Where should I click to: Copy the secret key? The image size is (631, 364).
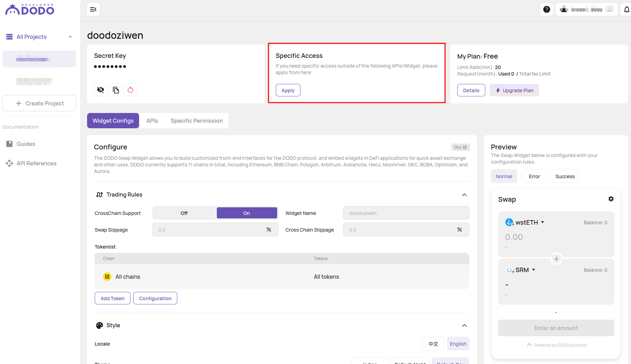pyautogui.click(x=116, y=90)
